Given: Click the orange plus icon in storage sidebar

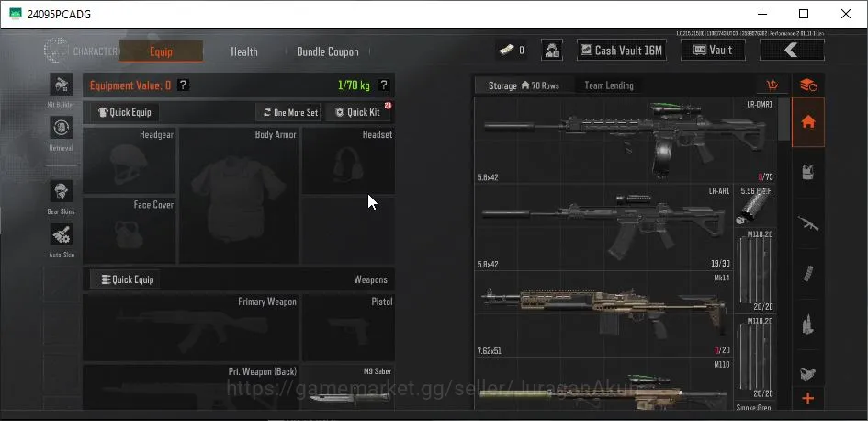Looking at the screenshot, I should (807, 398).
